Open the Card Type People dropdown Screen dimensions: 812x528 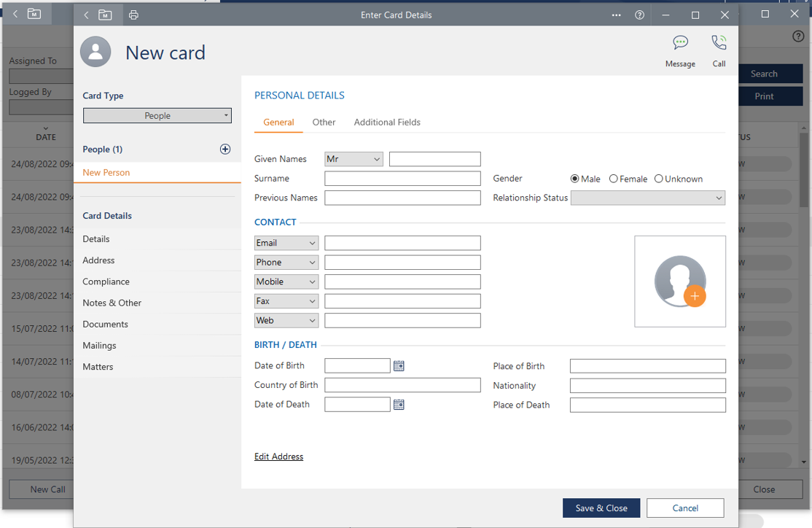(157, 116)
